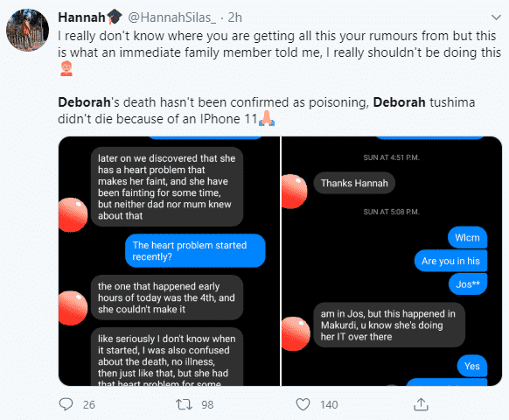Click the bold Deborah tushima text
Screen dimensions: 509x420
tap(424, 102)
